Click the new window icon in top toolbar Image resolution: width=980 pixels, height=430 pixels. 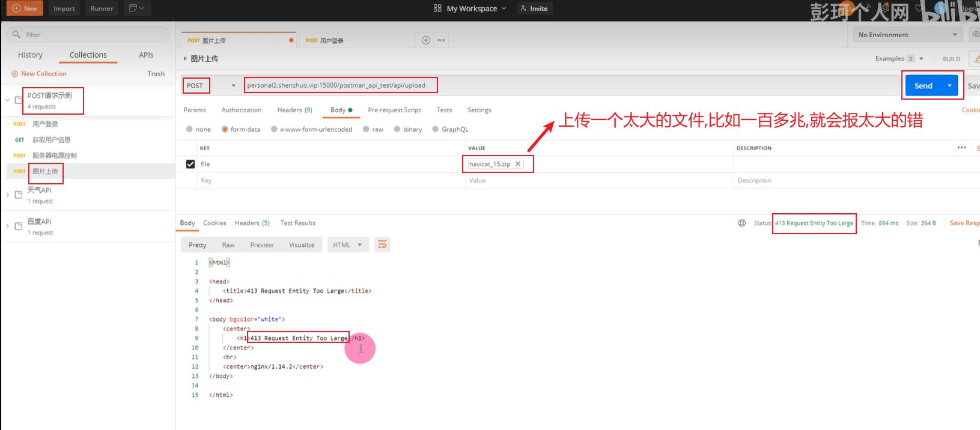(x=136, y=8)
